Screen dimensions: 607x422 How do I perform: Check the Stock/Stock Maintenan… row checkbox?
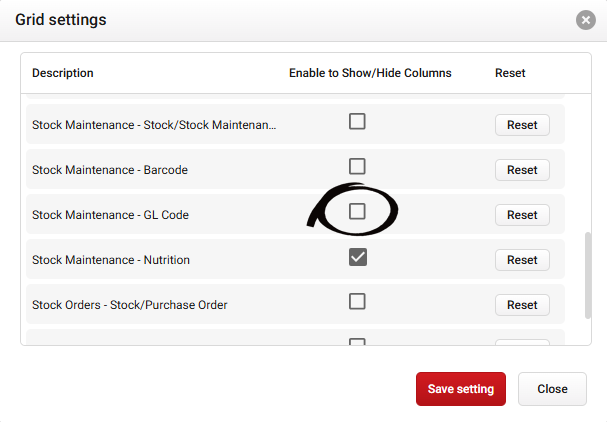(x=357, y=121)
